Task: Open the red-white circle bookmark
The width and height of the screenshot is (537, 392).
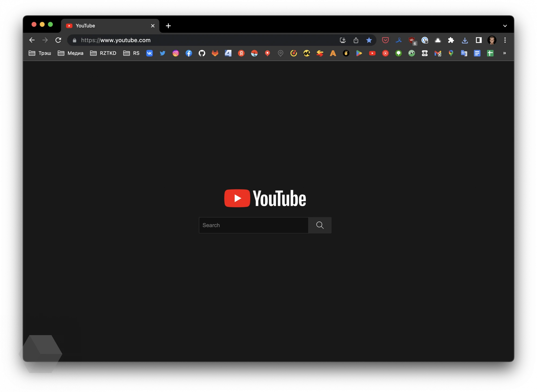Action: [x=254, y=53]
